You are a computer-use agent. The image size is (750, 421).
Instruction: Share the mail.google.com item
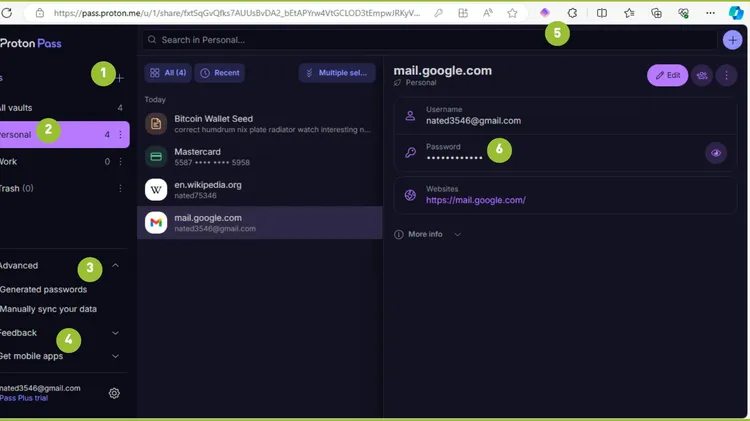click(702, 76)
